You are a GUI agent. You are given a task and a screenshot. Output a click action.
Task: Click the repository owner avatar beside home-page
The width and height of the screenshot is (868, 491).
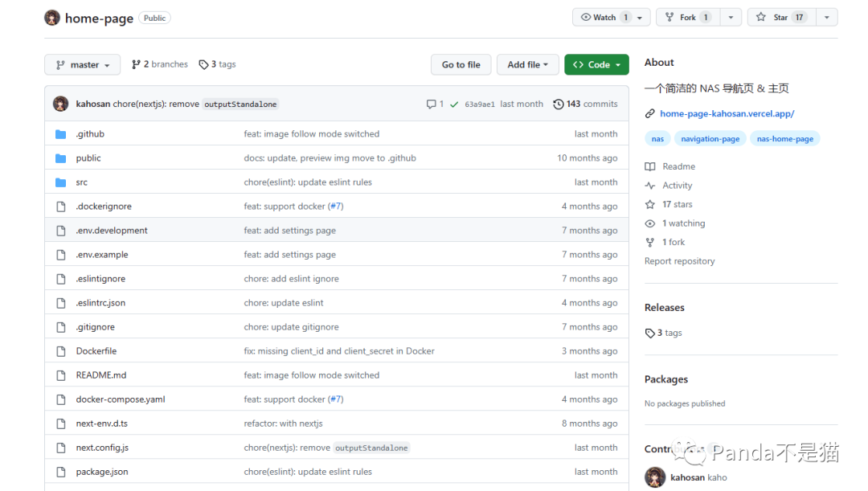coord(52,18)
